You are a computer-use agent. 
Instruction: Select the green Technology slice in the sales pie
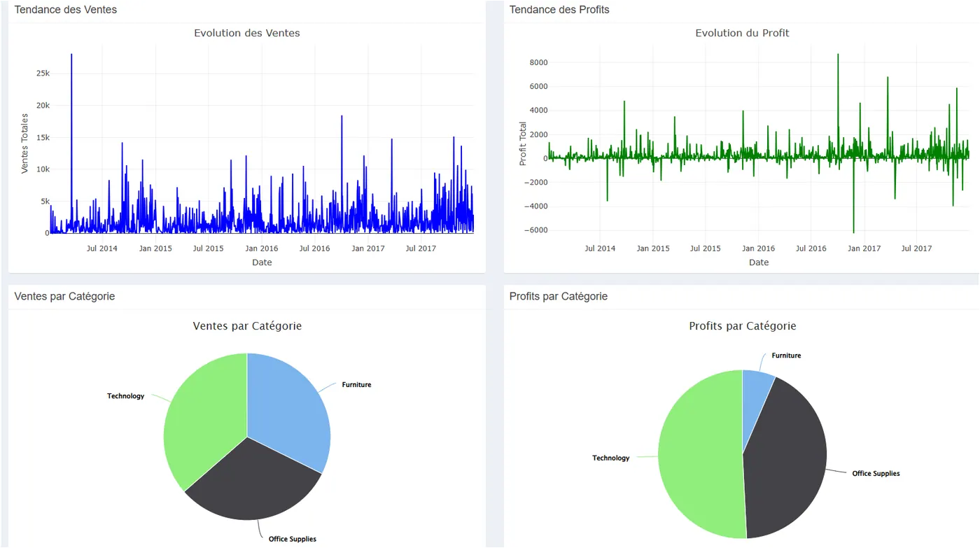tap(203, 420)
